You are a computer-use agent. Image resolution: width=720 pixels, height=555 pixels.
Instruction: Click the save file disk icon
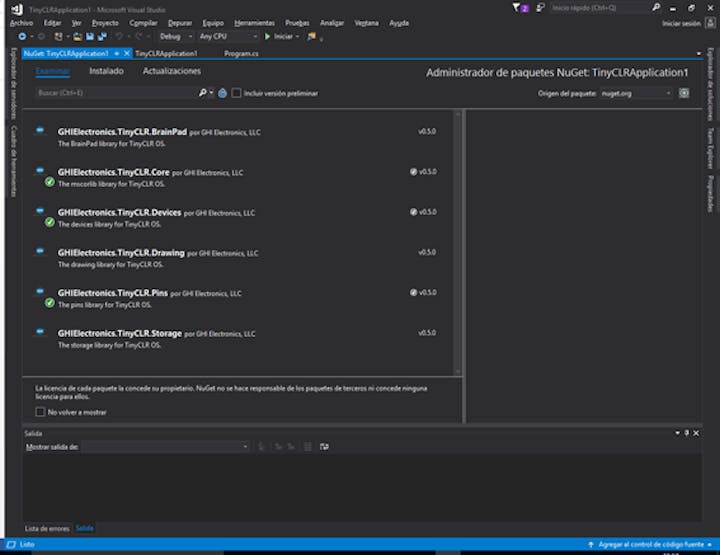(90, 36)
